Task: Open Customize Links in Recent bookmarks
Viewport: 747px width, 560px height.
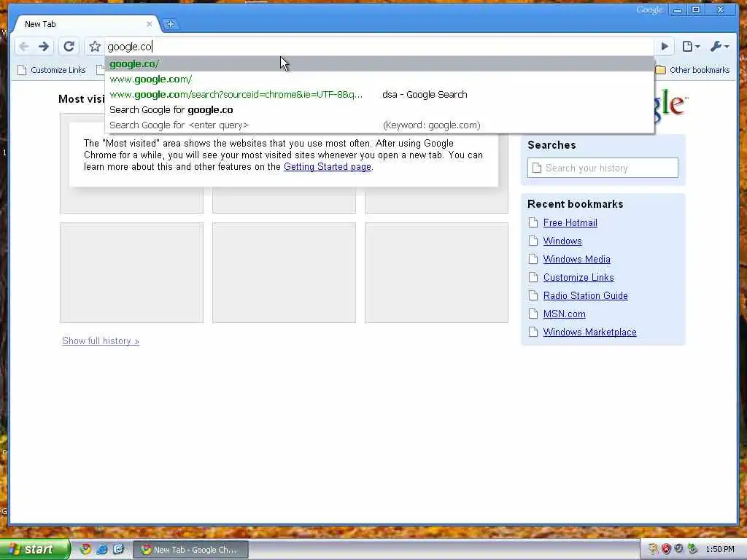Action: click(578, 277)
